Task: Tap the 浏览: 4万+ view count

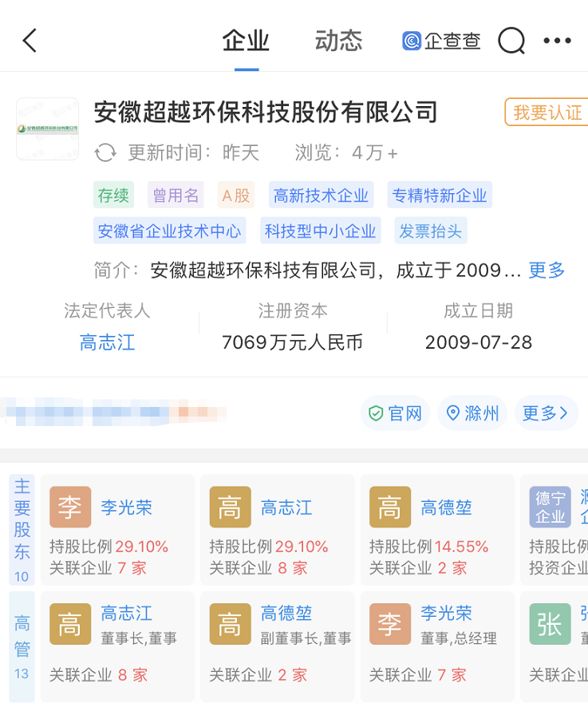Action: coord(346,152)
